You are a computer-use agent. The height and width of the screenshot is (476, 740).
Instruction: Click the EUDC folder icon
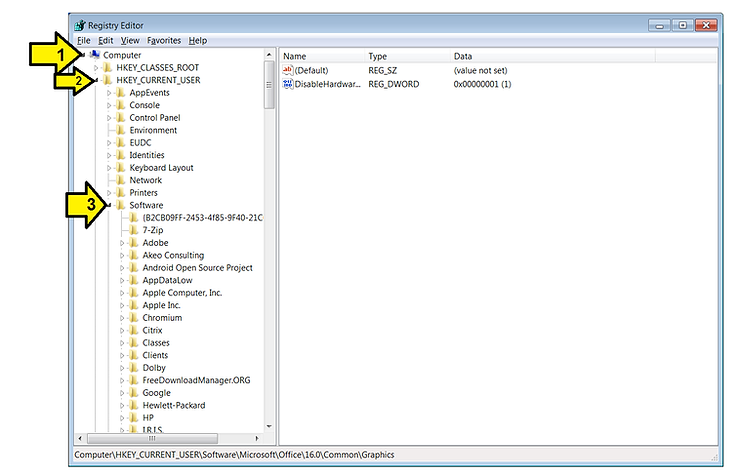[121, 142]
